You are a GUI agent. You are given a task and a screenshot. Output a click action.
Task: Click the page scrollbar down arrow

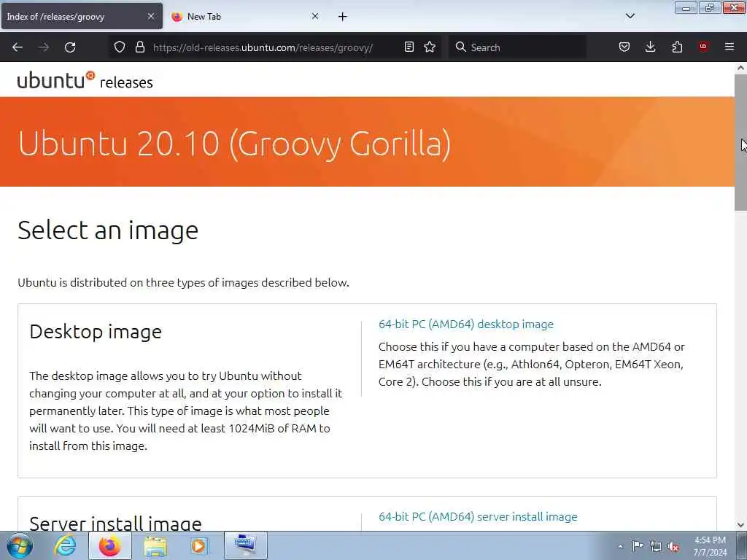click(x=740, y=525)
